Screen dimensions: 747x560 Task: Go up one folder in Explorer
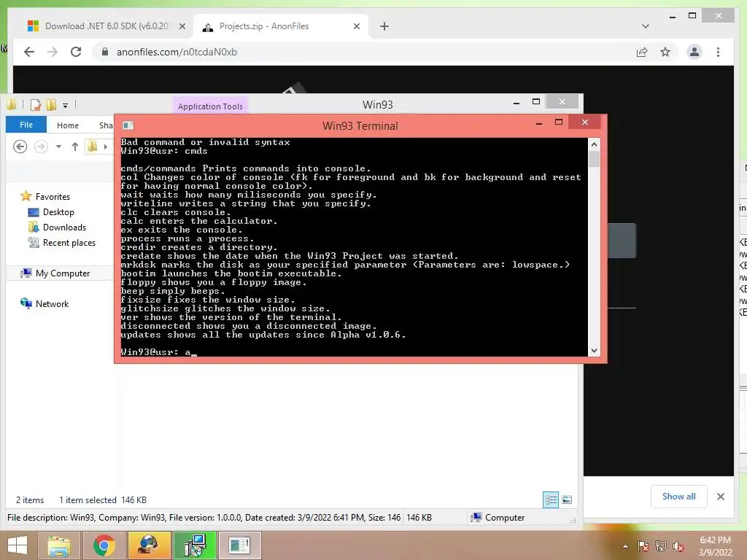[75, 147]
